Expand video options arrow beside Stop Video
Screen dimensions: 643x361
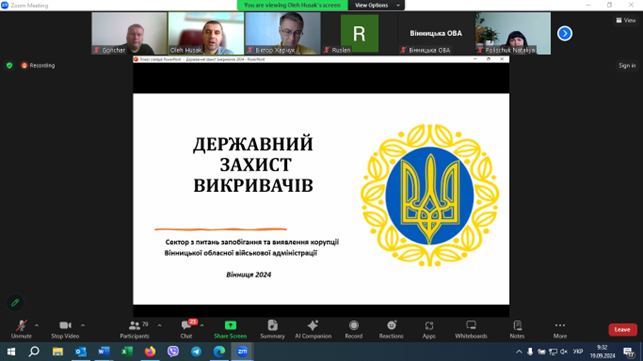[x=83, y=325]
